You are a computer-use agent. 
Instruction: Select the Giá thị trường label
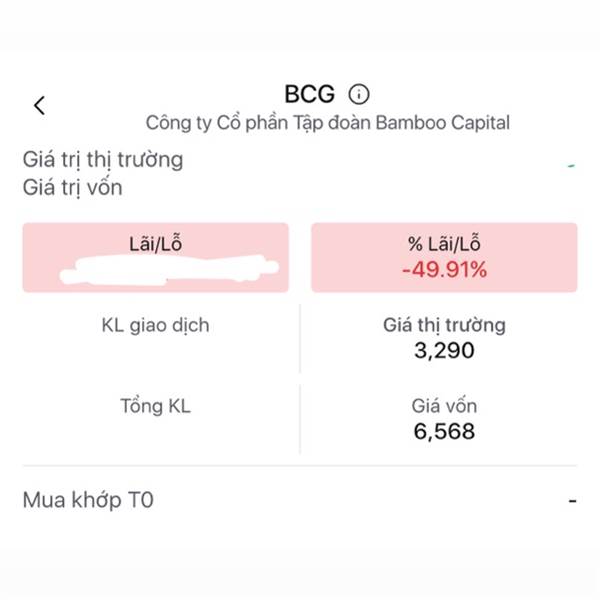click(444, 325)
